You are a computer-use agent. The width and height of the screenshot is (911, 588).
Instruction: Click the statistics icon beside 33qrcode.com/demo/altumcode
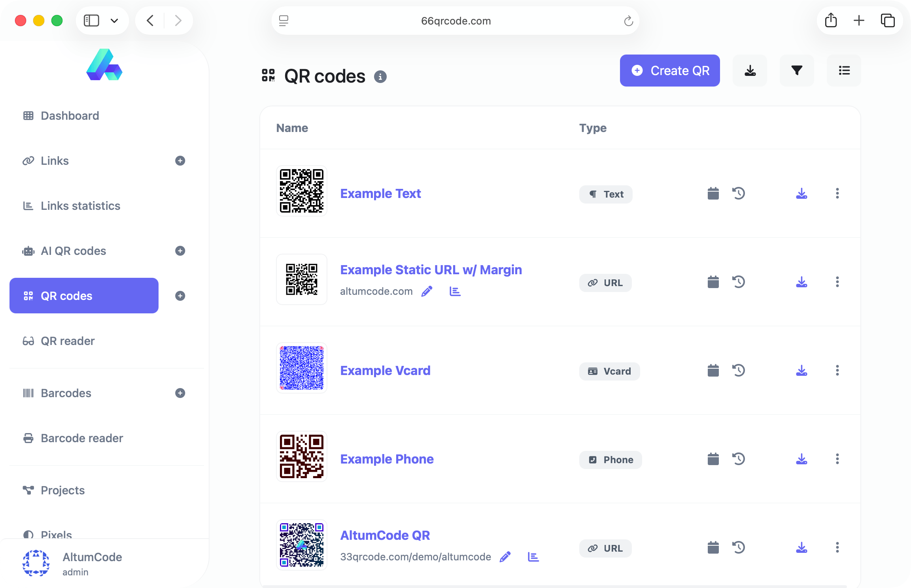tap(533, 557)
